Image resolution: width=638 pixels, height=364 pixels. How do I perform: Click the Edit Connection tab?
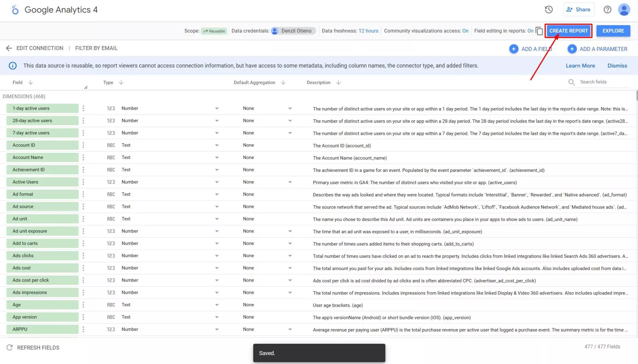click(x=40, y=48)
